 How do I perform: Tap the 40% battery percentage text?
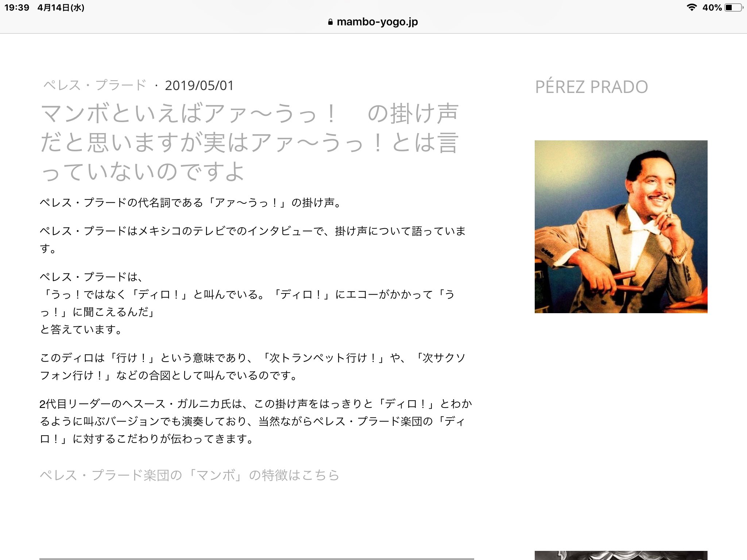(x=712, y=7)
